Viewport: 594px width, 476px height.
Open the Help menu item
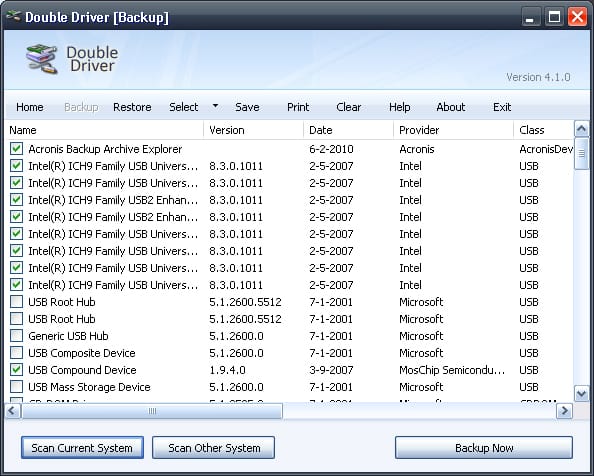[x=400, y=107]
